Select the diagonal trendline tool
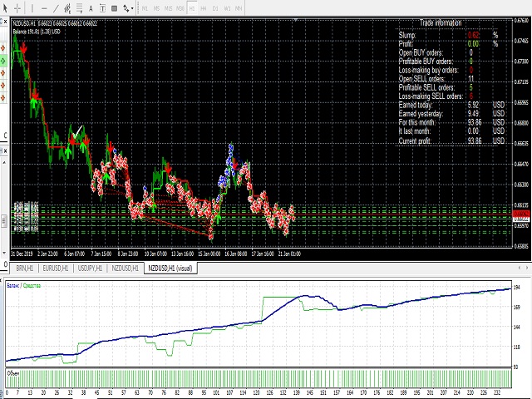532x399 pixels. (56, 8)
